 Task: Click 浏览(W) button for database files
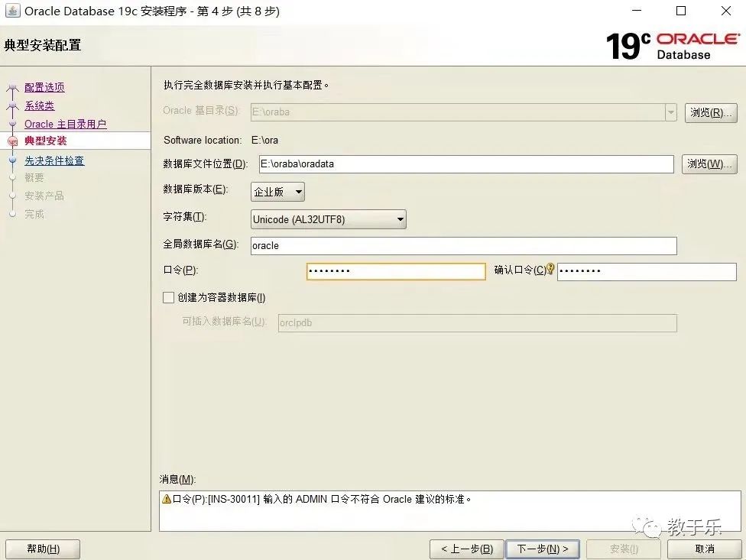pyautogui.click(x=709, y=164)
